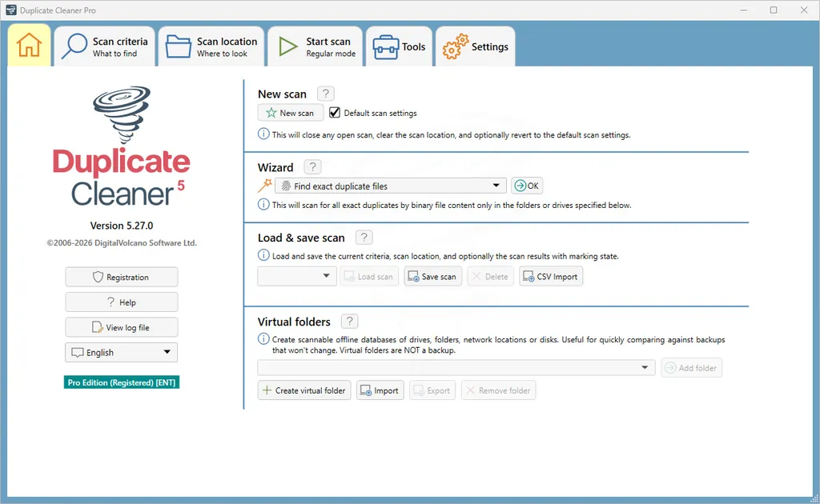The image size is (820, 504).
Task: Click the Load scan button
Action: tap(369, 276)
